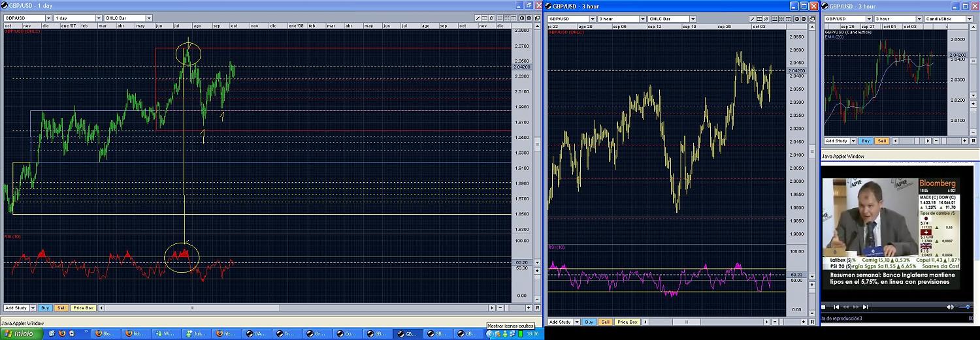Click Price Box button in daily chart

(84, 307)
